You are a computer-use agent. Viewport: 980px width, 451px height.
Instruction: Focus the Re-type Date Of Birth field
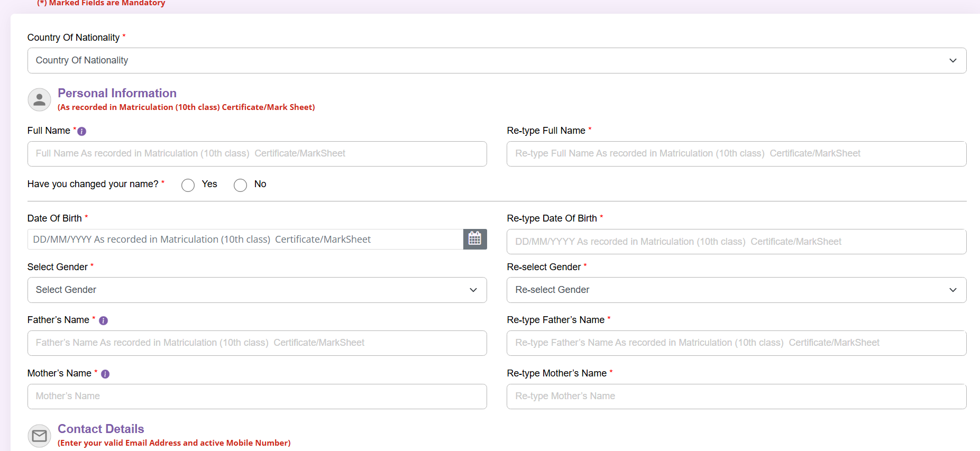pyautogui.click(x=736, y=242)
